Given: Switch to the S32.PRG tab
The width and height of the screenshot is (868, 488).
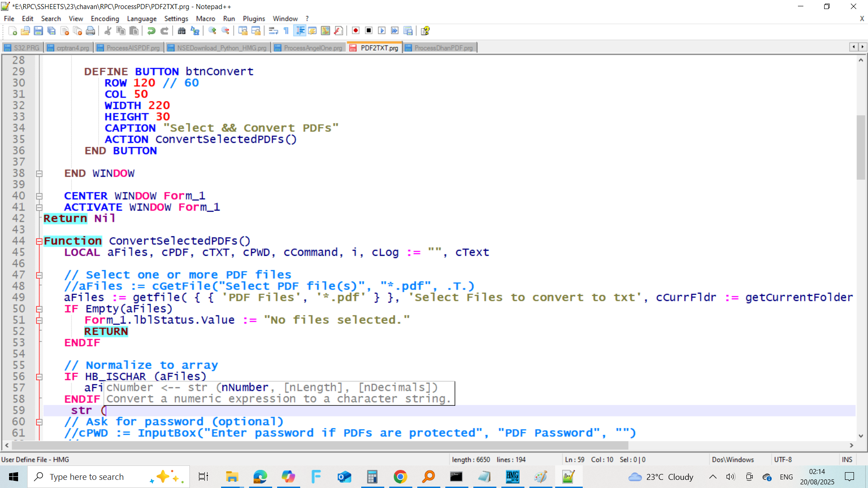Looking at the screenshot, I should click(x=22, y=48).
